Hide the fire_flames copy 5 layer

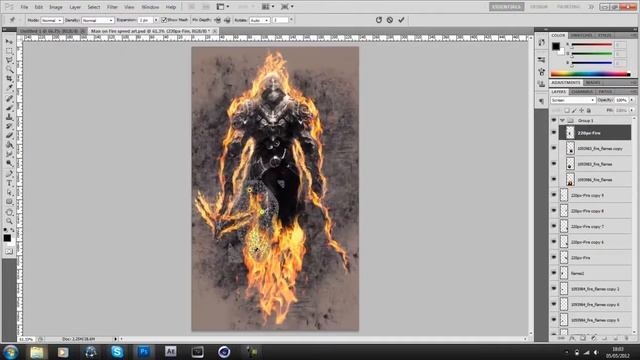point(554,320)
